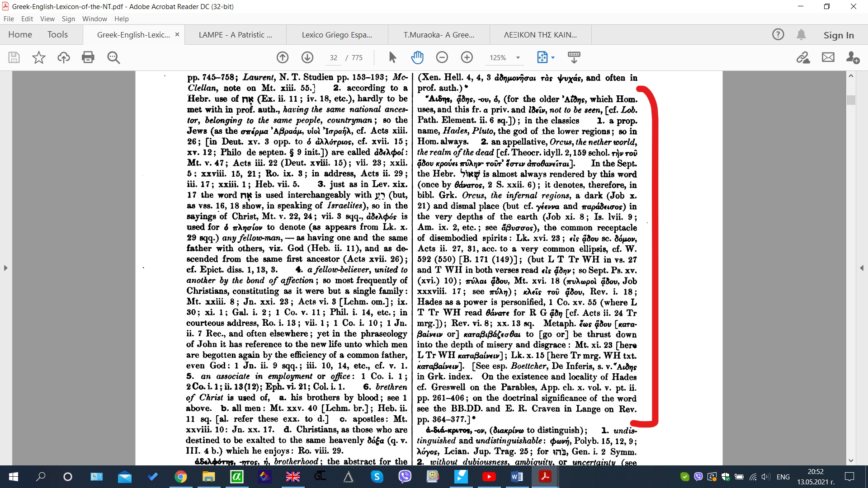Open the Window menu
Viewport: 868px width, 488px height.
(x=94, y=19)
